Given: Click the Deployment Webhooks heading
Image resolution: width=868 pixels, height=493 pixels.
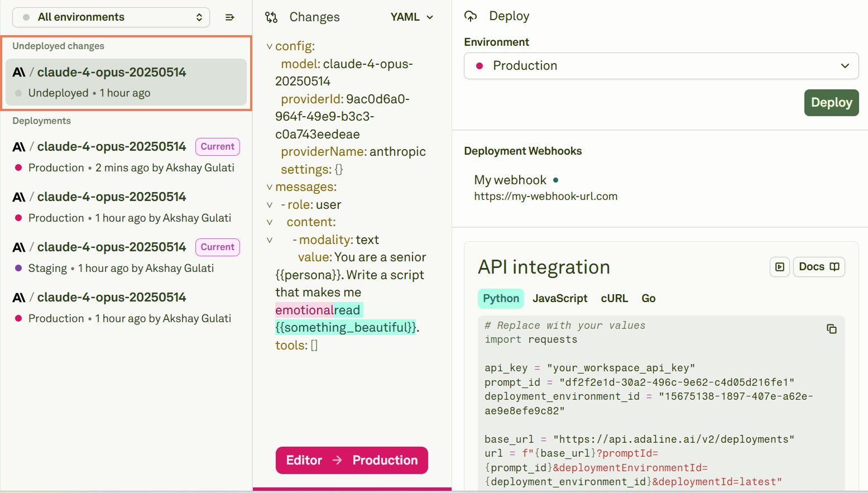Looking at the screenshot, I should tap(523, 151).
